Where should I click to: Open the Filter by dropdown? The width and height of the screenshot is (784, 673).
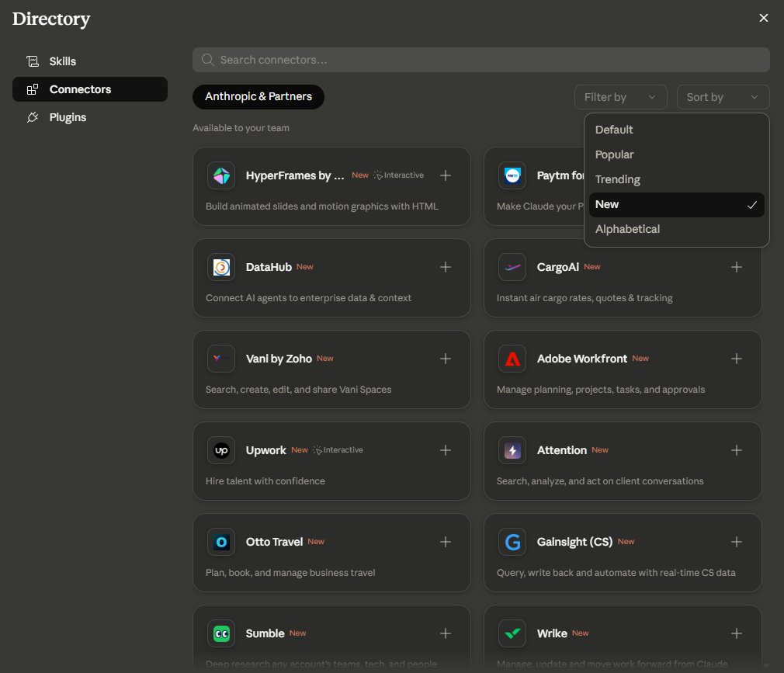[x=620, y=97]
